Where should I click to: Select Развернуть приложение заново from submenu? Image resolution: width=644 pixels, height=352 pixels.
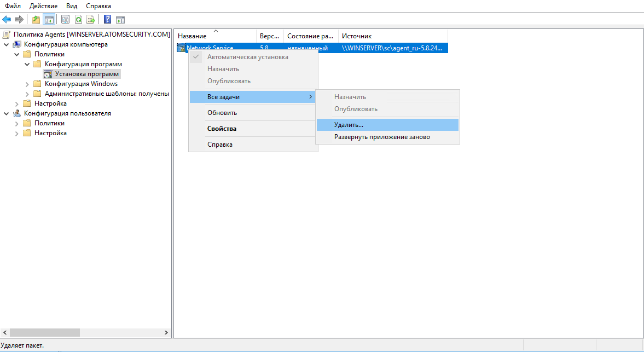[x=382, y=137]
